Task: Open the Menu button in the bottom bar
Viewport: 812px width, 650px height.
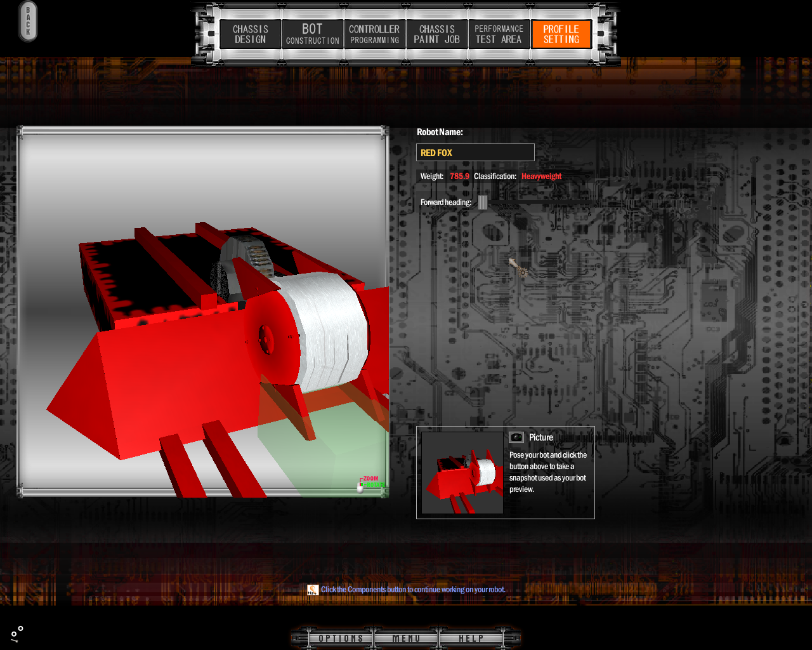Action: pos(406,638)
